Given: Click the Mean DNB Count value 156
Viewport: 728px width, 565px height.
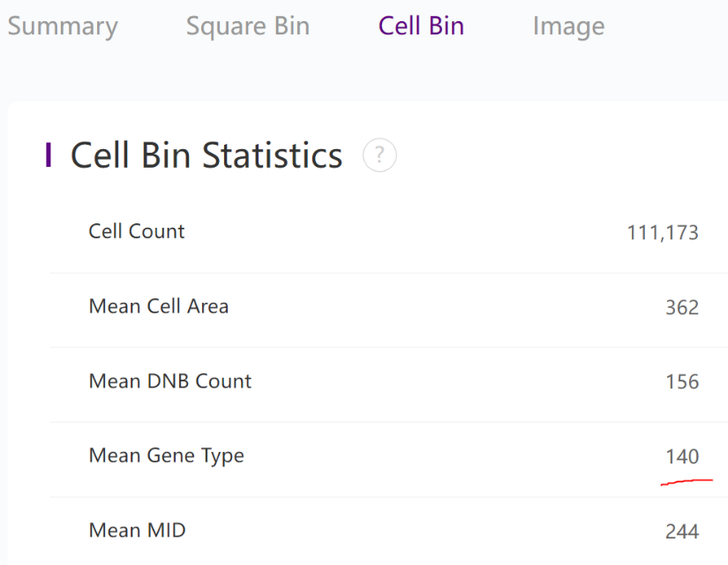Looking at the screenshot, I should [682, 382].
